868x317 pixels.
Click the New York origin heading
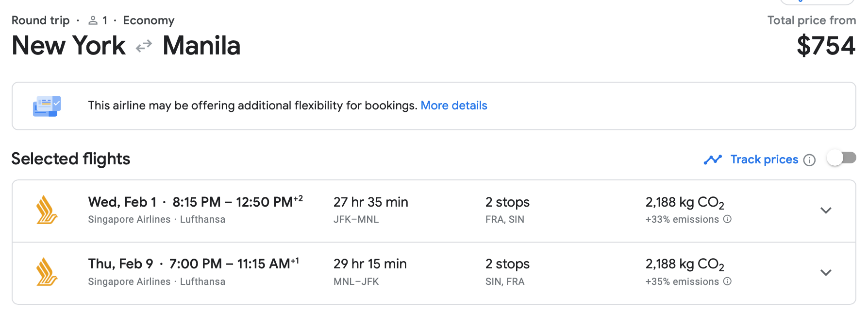pyautogui.click(x=68, y=46)
